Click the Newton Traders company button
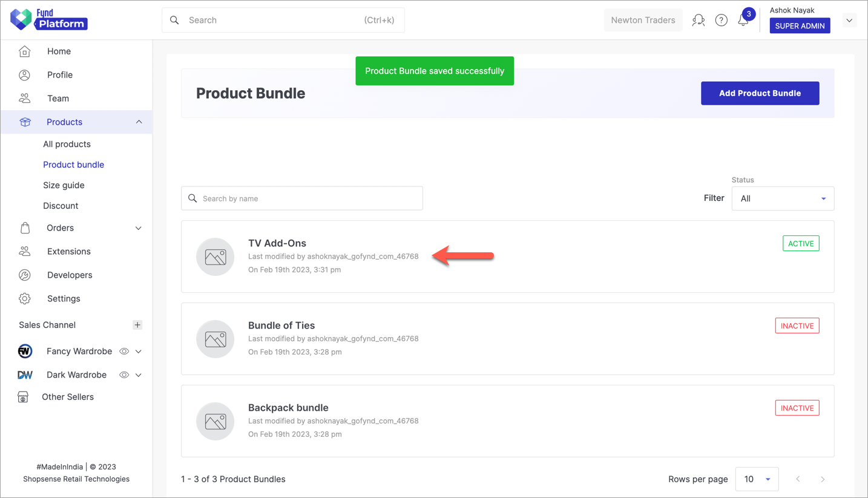 [x=643, y=20]
